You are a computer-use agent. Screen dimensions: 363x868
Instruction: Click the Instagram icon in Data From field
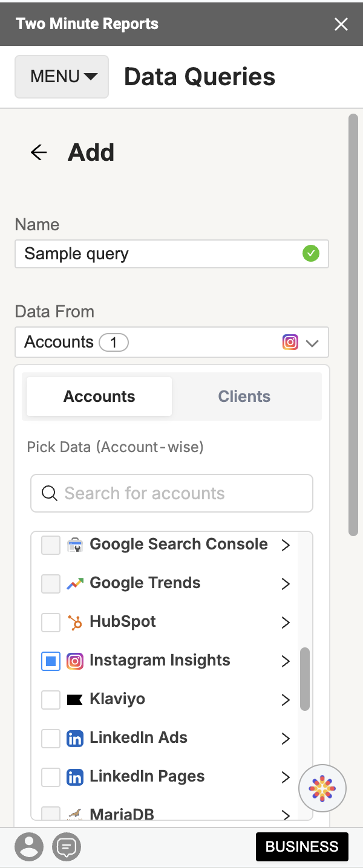coord(290,342)
